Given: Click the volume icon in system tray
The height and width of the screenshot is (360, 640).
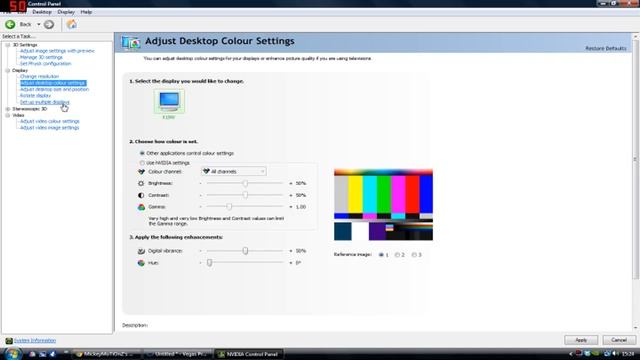Looking at the screenshot, I should pyautogui.click(x=615, y=354).
